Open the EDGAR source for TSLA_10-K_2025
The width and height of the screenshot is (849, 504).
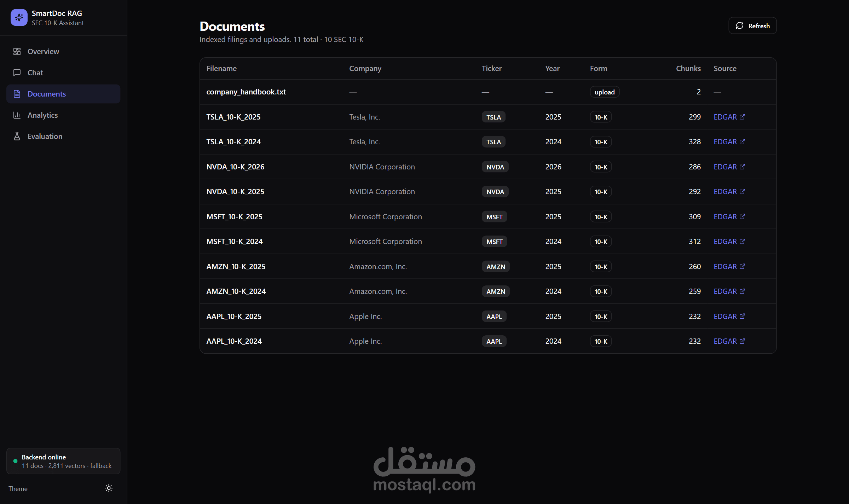point(729,117)
